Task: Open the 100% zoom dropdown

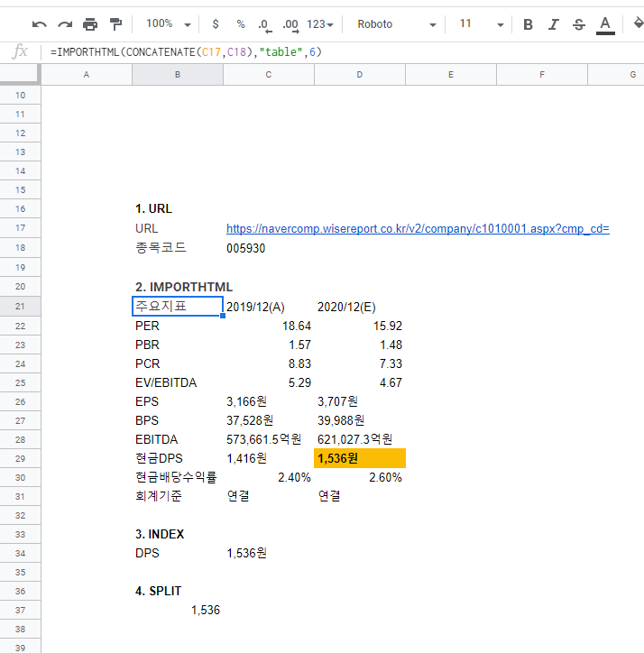Action: pyautogui.click(x=169, y=23)
